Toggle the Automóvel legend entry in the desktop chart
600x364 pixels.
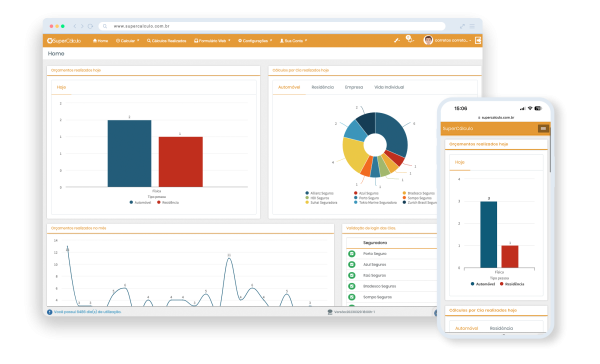pos(140,202)
